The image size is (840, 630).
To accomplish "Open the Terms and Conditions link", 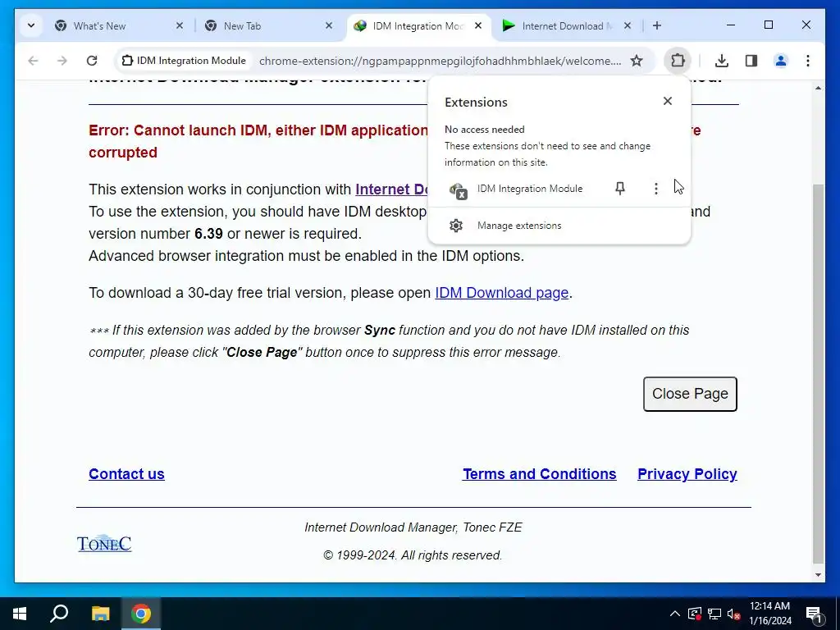I will tap(540, 473).
